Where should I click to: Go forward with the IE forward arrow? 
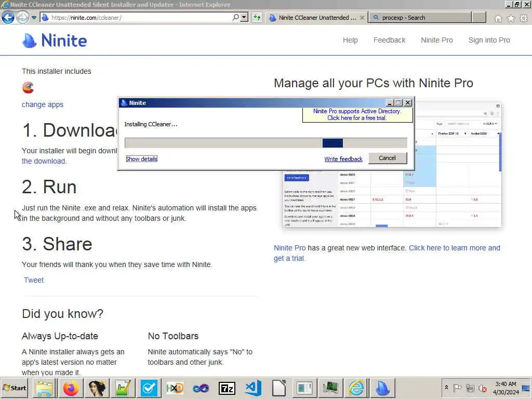tap(22, 17)
